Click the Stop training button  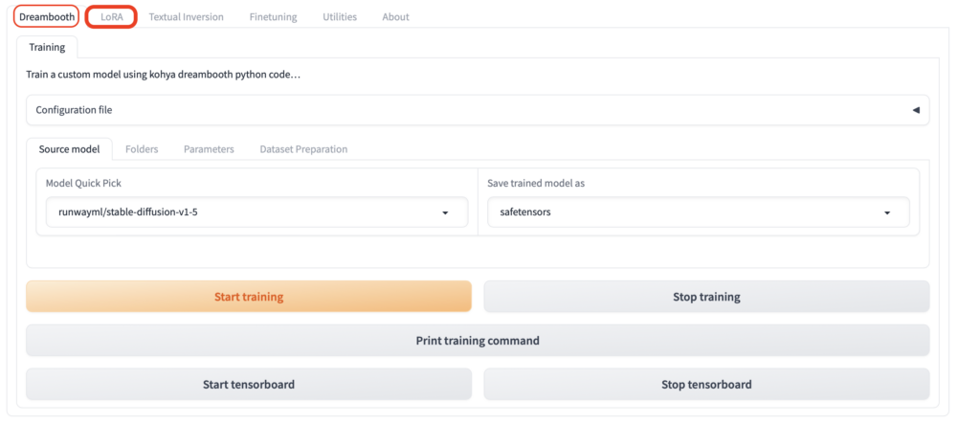(706, 297)
